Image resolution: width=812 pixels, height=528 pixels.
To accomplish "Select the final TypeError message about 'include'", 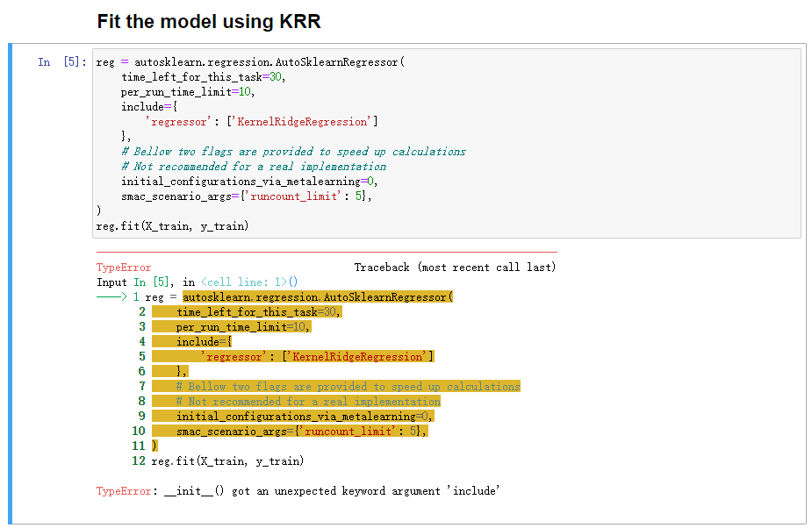I will [298, 490].
